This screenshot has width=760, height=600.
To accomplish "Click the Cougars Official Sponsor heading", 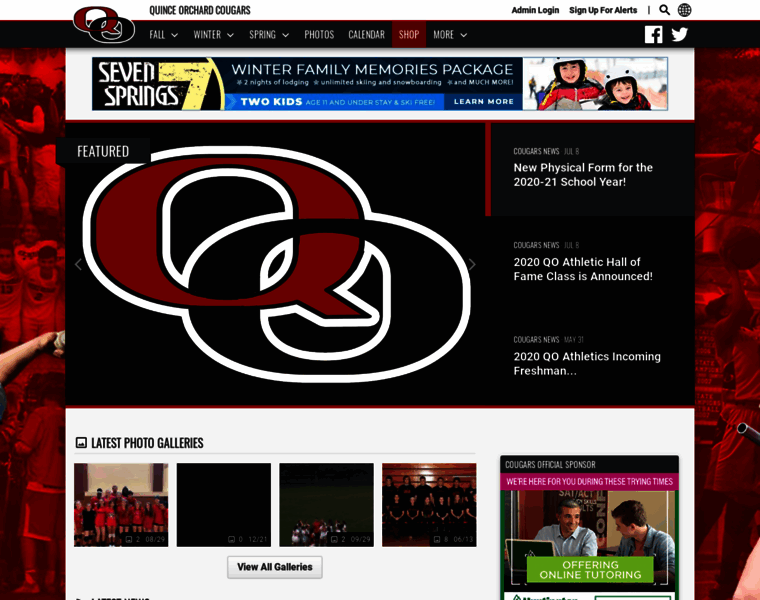I will (550, 465).
